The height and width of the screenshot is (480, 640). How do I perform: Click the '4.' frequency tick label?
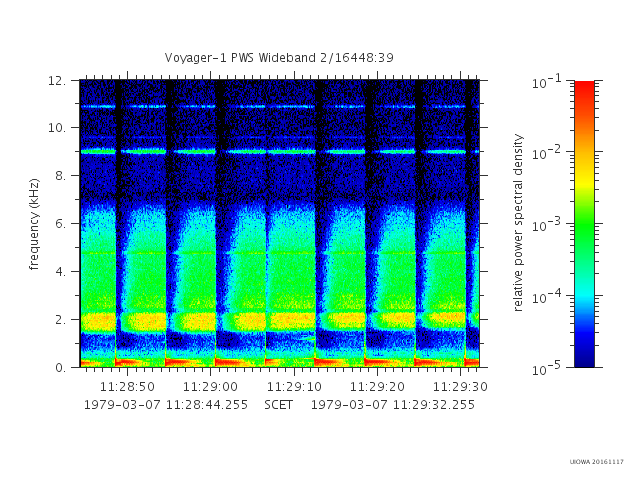(60, 271)
